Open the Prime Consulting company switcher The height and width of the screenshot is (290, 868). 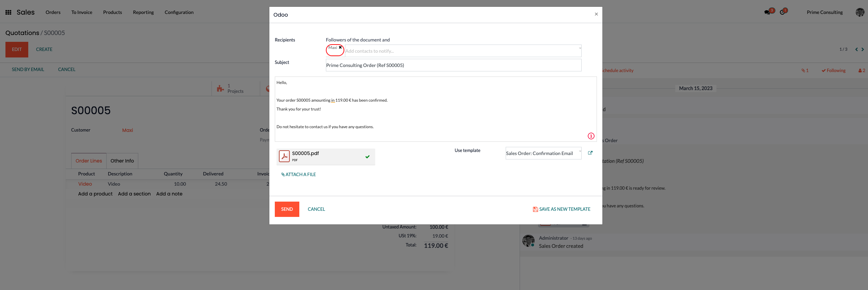click(x=824, y=12)
